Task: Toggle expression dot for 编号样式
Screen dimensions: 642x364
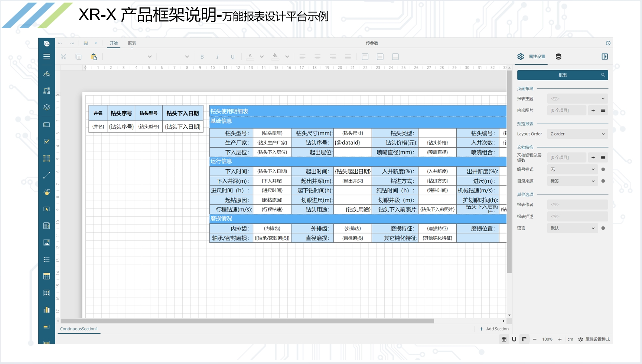Action: click(x=603, y=169)
